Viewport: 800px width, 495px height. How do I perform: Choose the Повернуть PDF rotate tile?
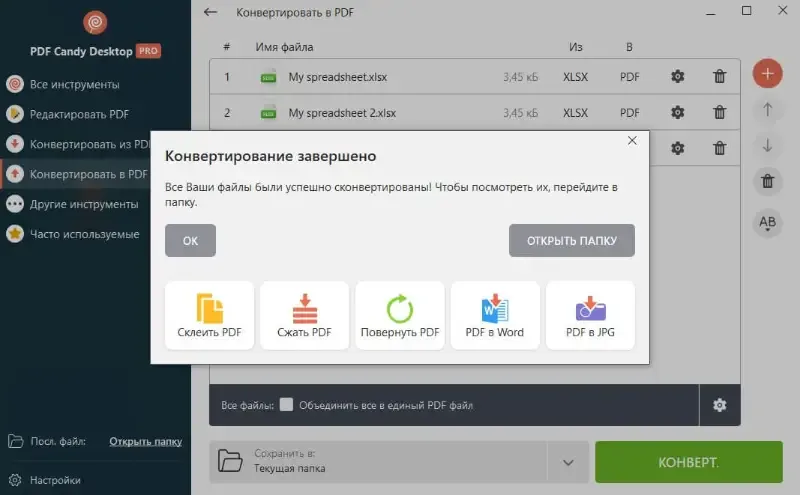[x=399, y=315]
